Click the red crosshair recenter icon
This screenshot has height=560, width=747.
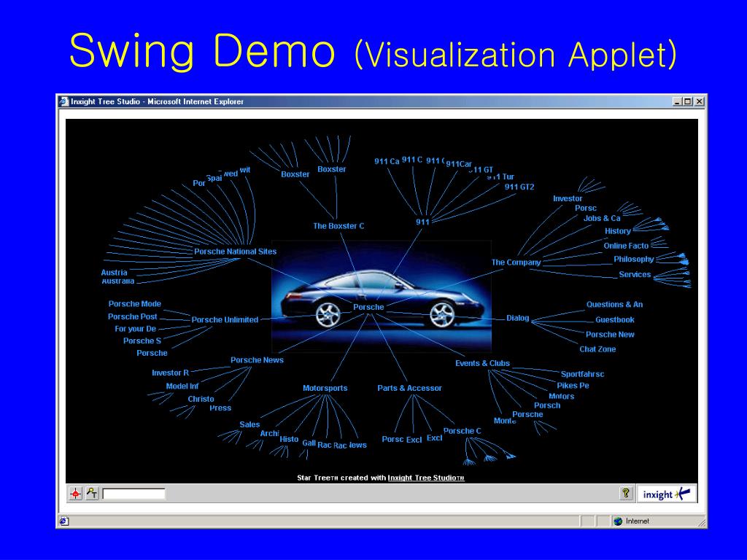75,494
